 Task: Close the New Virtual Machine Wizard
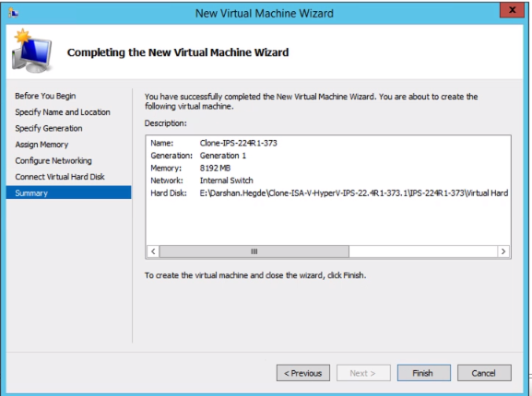(x=512, y=10)
